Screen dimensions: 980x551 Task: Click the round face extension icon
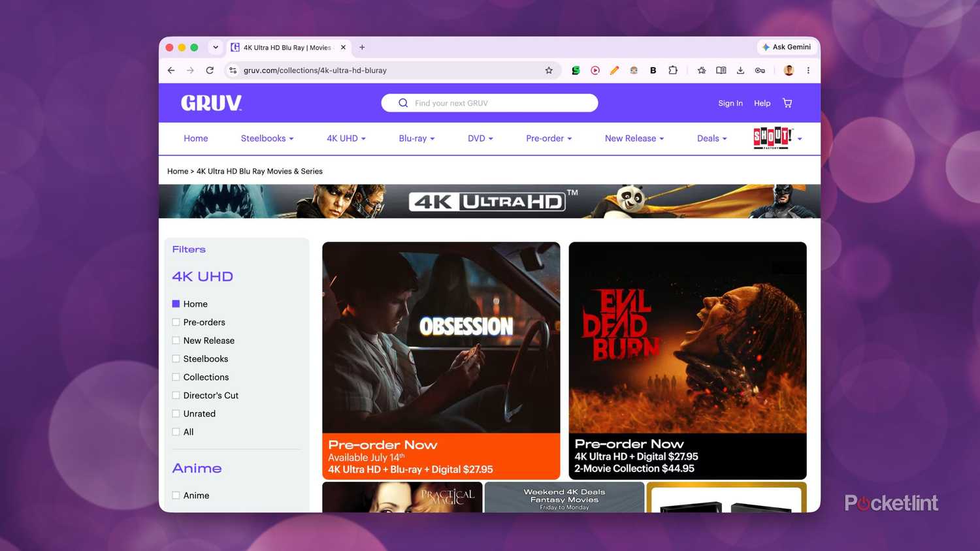click(x=634, y=71)
